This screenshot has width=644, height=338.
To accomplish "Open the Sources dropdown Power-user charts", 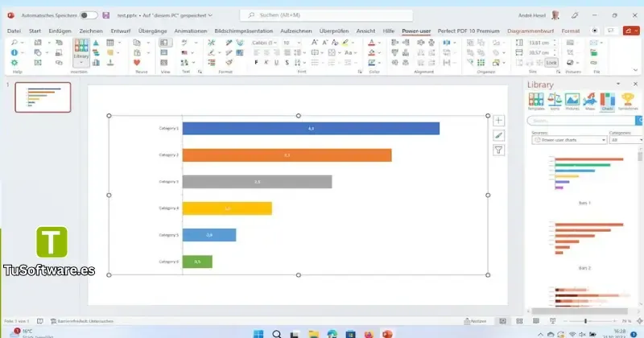I will click(x=569, y=140).
